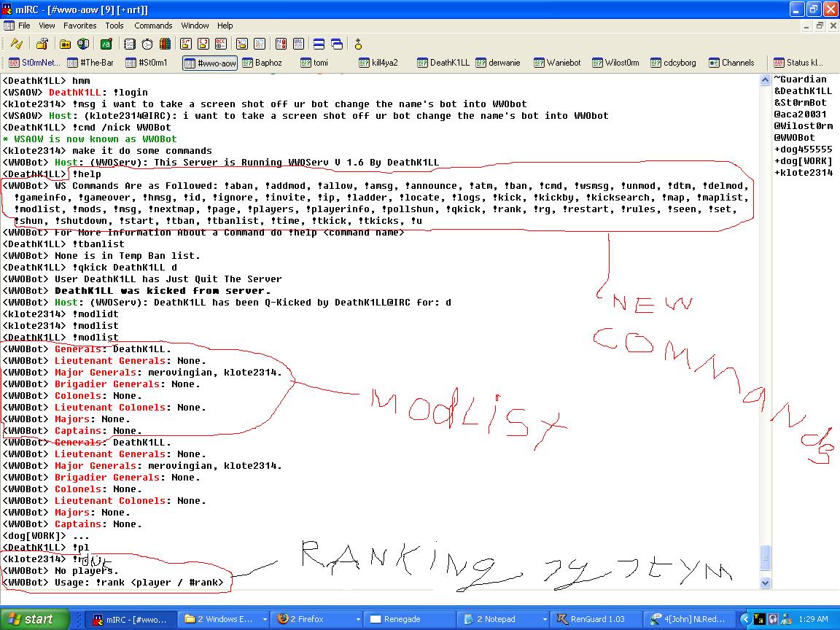Screen dimensions: 840x630
Task: Open DCC options toolbar icon
Action: click(x=221, y=44)
